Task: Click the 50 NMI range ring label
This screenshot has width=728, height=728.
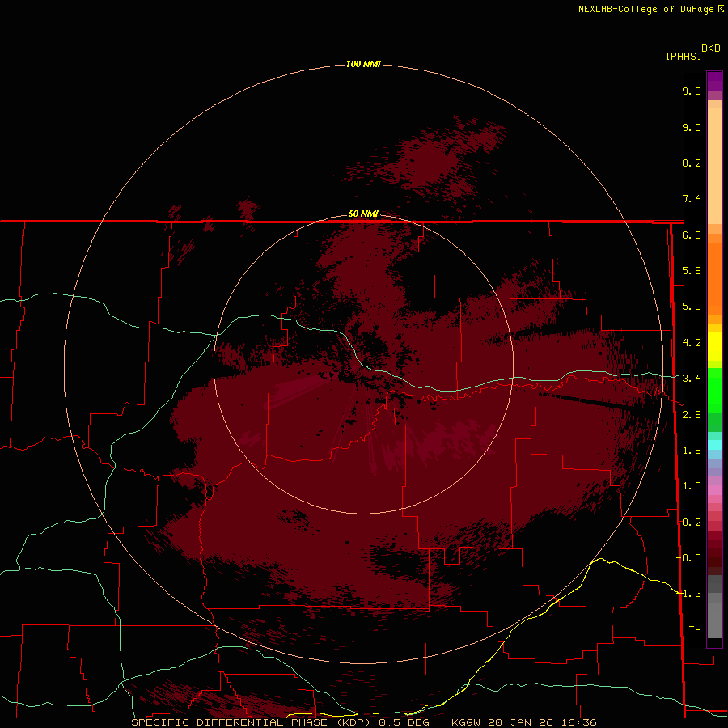Action: click(x=363, y=214)
